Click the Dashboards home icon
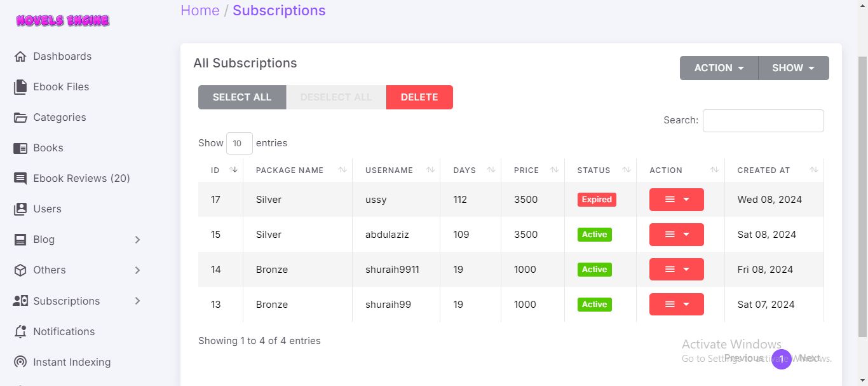Image resolution: width=868 pixels, height=386 pixels. point(20,57)
